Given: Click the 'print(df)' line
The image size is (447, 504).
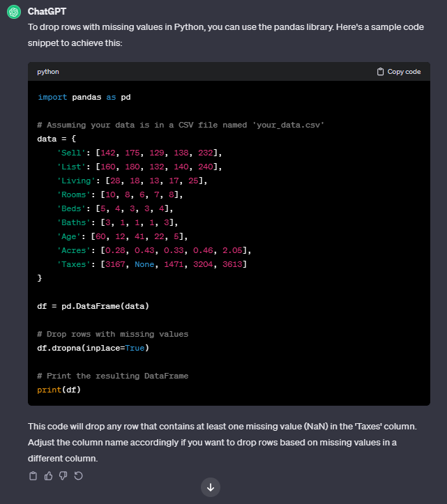Looking at the screenshot, I should [x=59, y=390].
